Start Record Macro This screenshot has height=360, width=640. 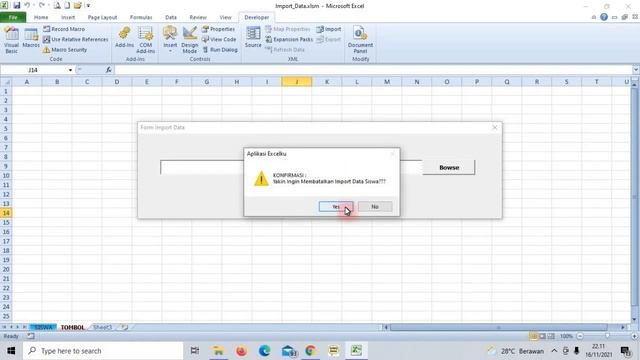64,29
